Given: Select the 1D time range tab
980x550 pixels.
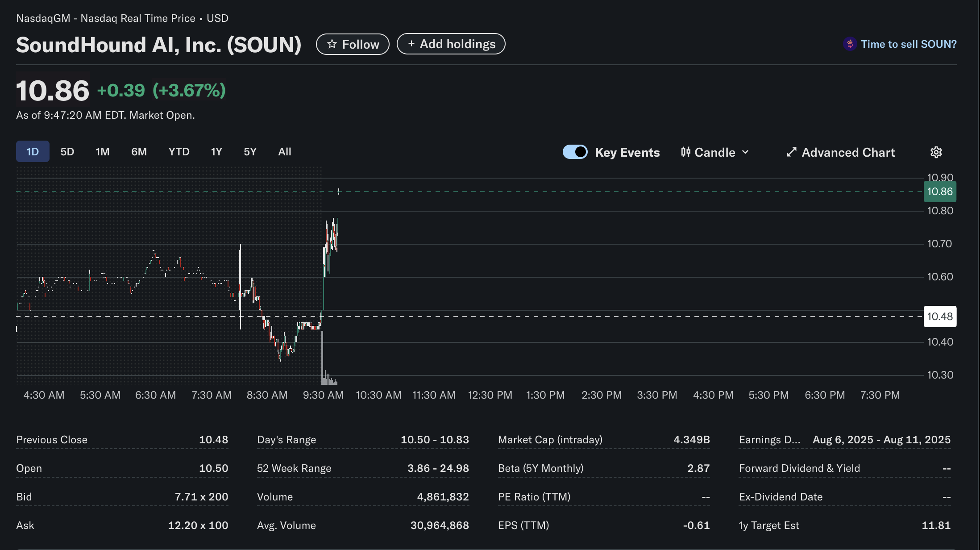Looking at the screenshot, I should (x=33, y=152).
